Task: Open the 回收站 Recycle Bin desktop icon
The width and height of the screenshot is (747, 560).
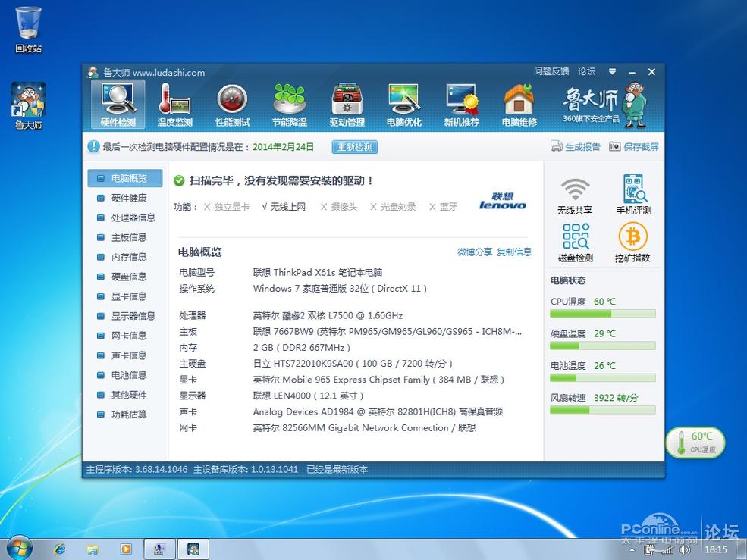Action: click(x=29, y=30)
